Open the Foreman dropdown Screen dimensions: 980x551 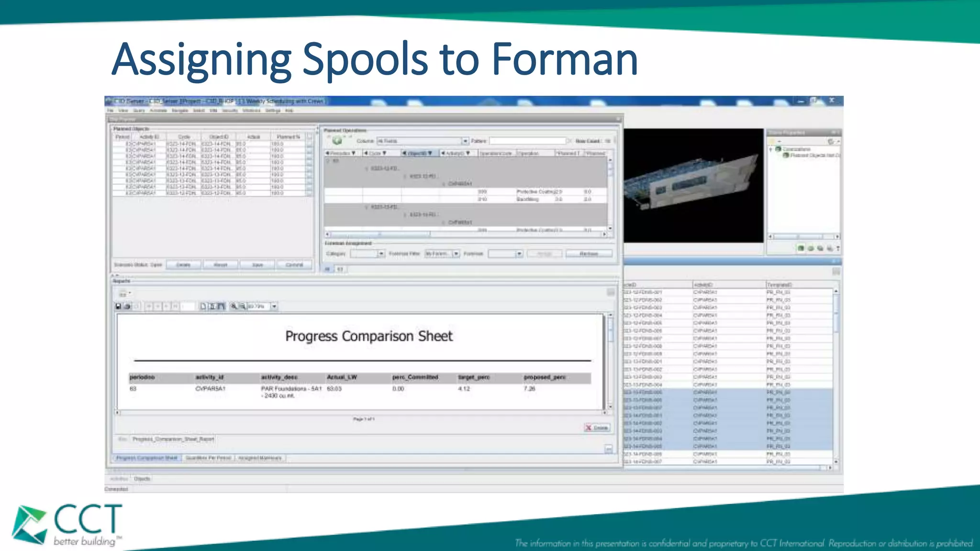(519, 253)
